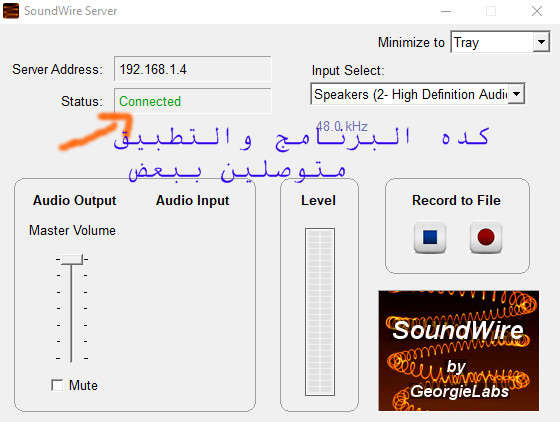This screenshot has height=422, width=560.
Task: Click the Master Volume slider thumb
Action: point(72,259)
